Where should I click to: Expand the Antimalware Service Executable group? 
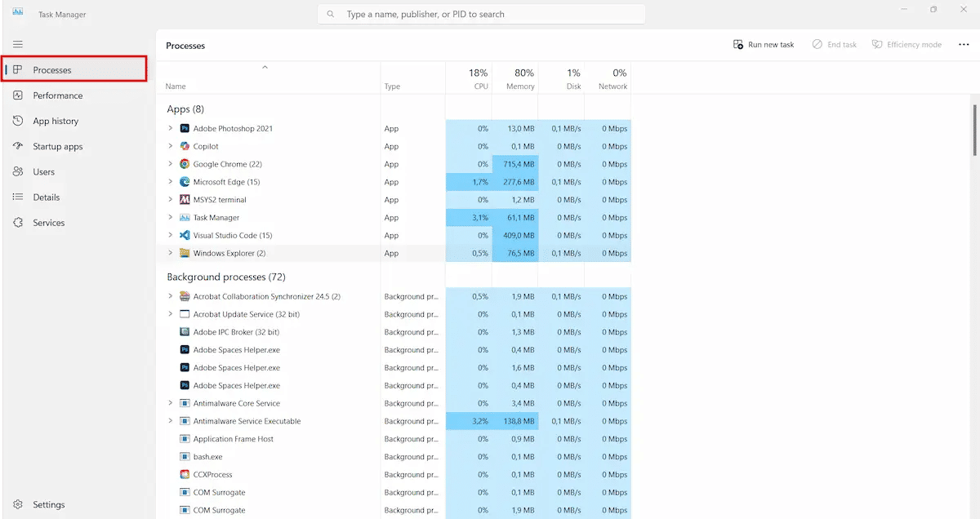170,421
